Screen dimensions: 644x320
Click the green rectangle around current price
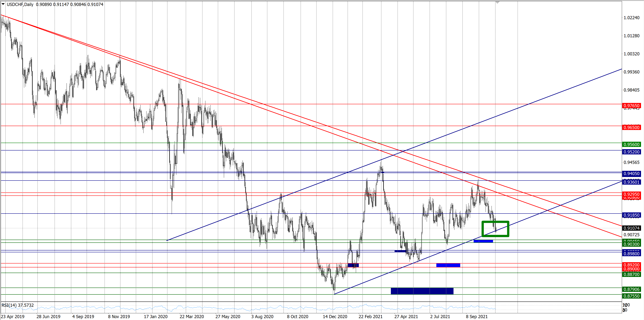495,229
